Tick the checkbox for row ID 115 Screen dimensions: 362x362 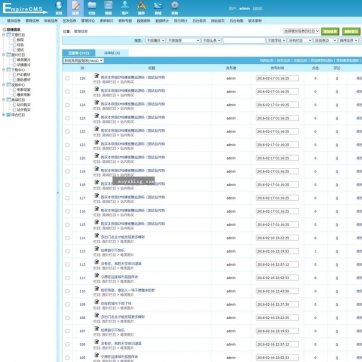[68, 225]
